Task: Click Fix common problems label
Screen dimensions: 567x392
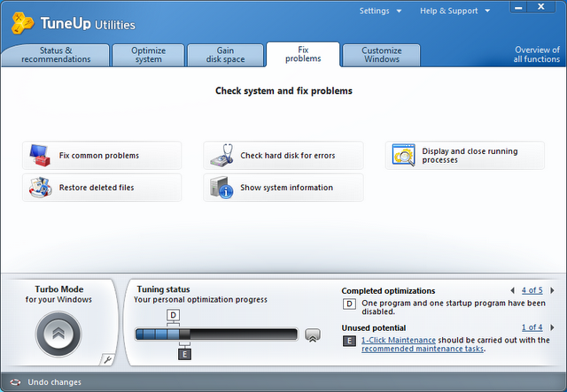Action: click(99, 156)
